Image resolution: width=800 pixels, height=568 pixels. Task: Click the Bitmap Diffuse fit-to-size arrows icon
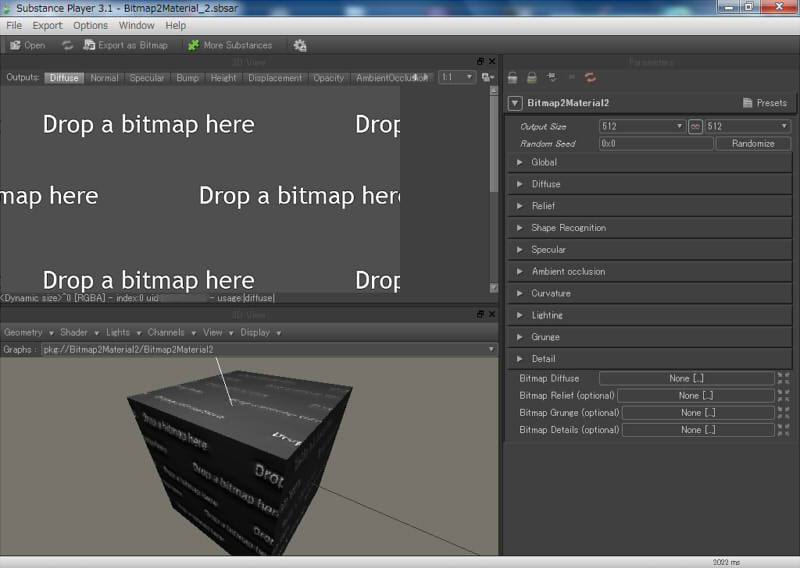pos(783,378)
